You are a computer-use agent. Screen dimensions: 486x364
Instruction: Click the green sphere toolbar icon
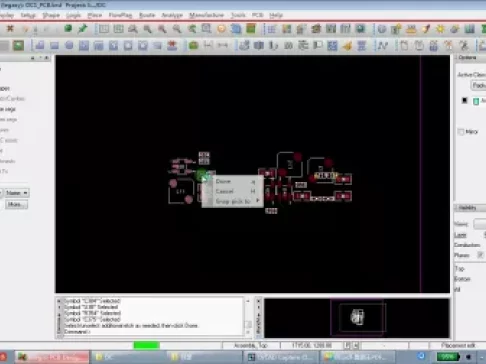[x=68, y=29]
